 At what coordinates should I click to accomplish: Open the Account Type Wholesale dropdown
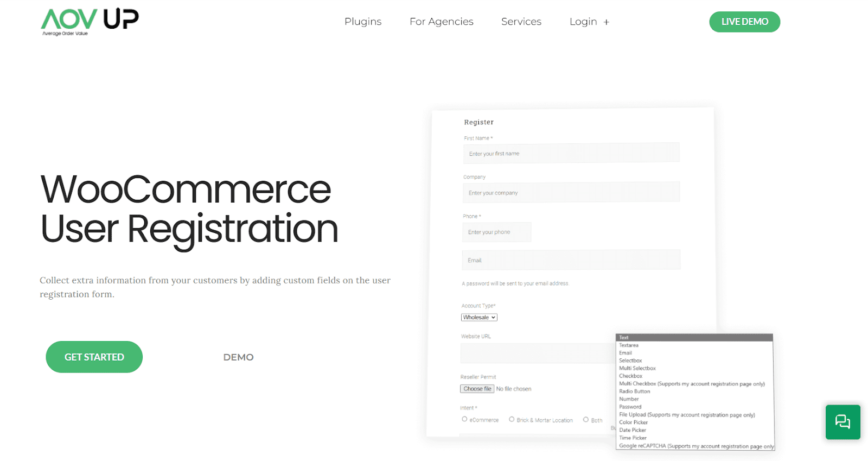(479, 318)
